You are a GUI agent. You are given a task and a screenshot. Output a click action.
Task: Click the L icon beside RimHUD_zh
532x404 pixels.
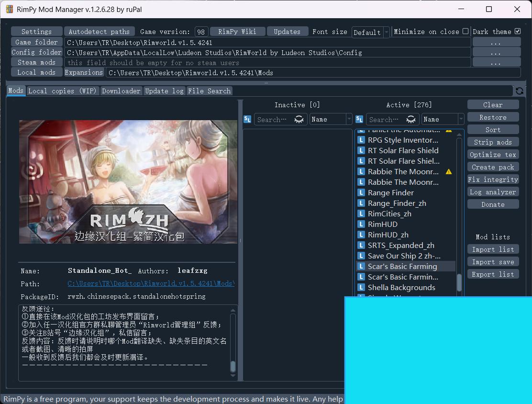[361, 235]
